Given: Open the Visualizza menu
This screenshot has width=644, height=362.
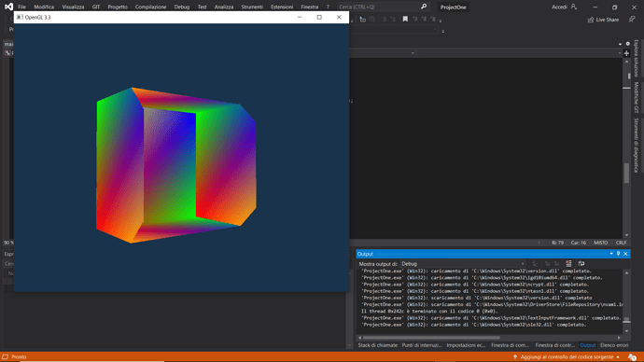Looking at the screenshot, I should (x=73, y=7).
